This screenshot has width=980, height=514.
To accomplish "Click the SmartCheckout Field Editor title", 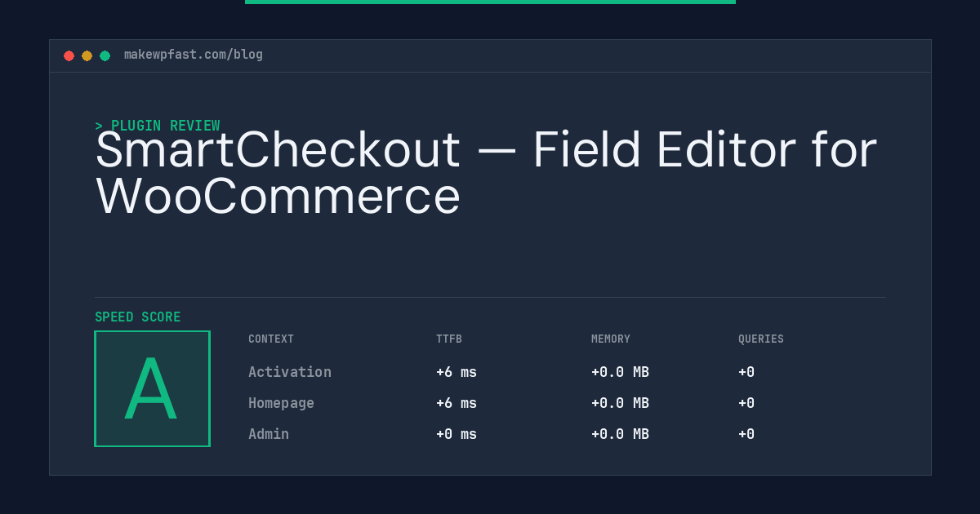I will (x=486, y=173).
